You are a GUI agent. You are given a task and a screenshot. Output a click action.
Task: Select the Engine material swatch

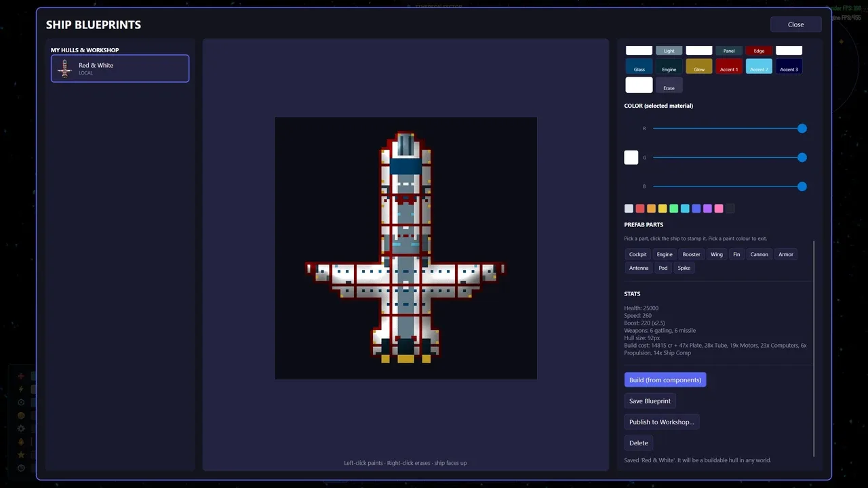(x=669, y=66)
